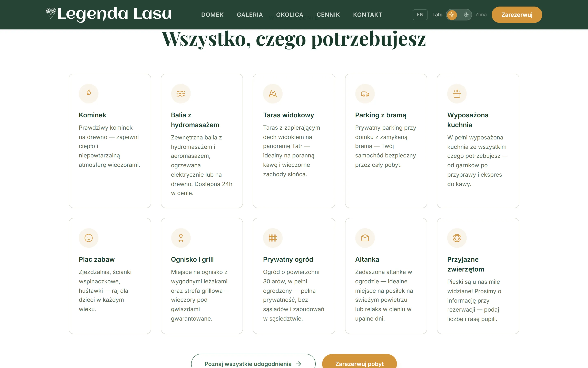Click the Parking description about zamykaną bramą

pyautogui.click(x=385, y=146)
